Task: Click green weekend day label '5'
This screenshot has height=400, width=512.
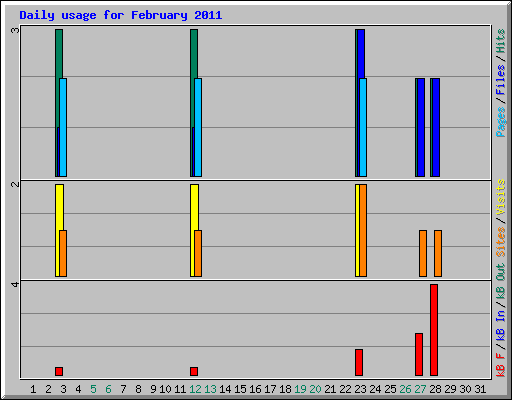Action: (93, 389)
